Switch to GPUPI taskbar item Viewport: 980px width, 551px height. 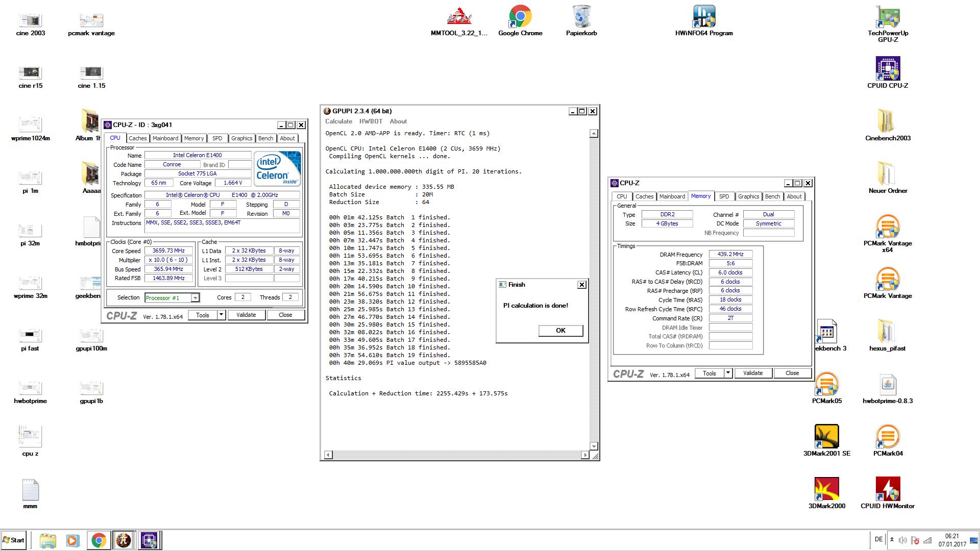pyautogui.click(x=123, y=540)
